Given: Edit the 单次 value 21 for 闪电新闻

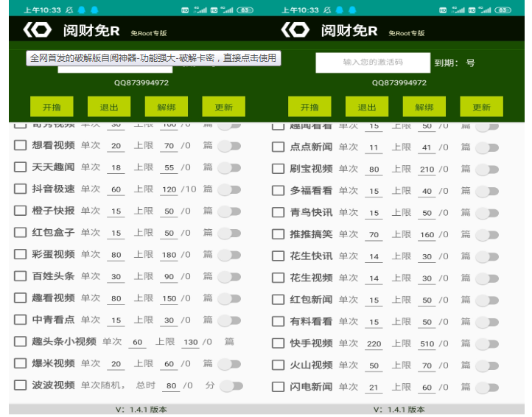Looking at the screenshot, I should tap(374, 388).
